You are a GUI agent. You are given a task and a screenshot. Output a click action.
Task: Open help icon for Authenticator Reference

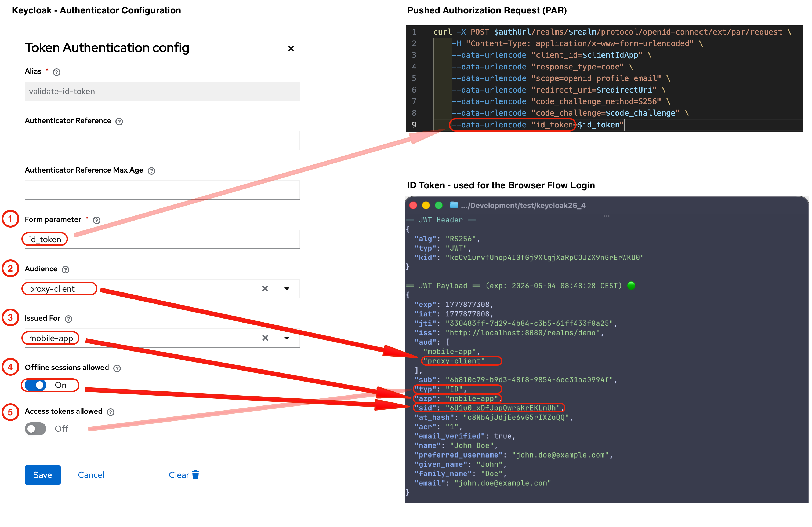point(119,121)
